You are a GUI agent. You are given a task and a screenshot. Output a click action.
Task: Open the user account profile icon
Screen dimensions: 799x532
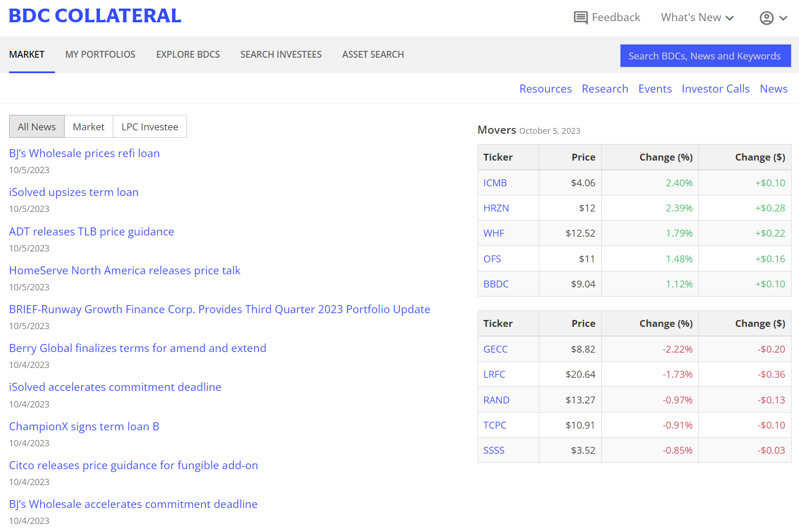coord(766,18)
